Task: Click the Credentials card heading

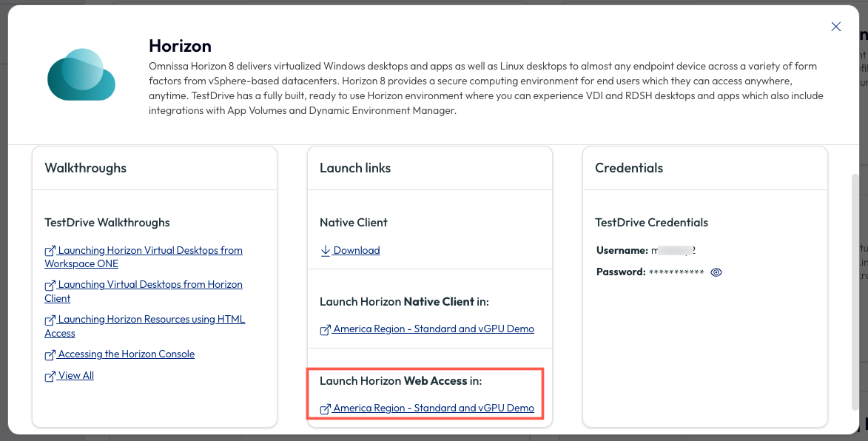Action: point(629,168)
